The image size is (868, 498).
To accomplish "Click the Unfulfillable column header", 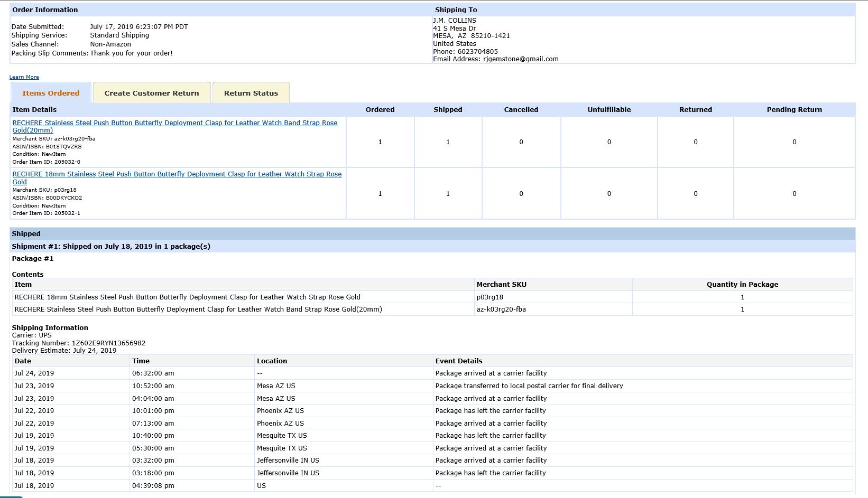I will click(608, 110).
